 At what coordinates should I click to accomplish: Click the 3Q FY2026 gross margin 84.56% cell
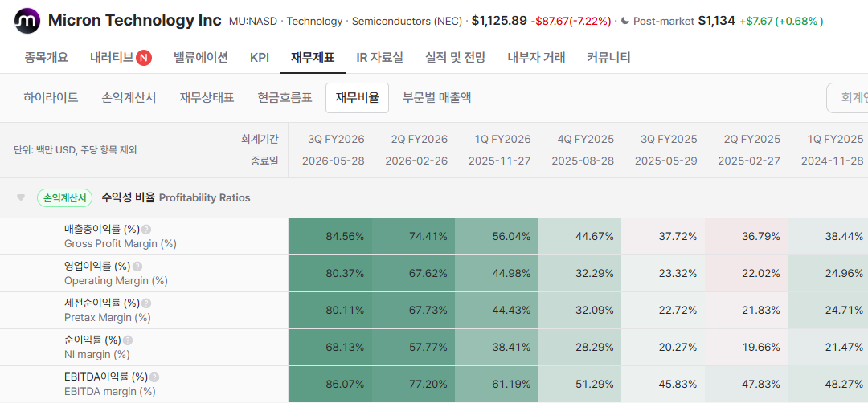coord(330,237)
